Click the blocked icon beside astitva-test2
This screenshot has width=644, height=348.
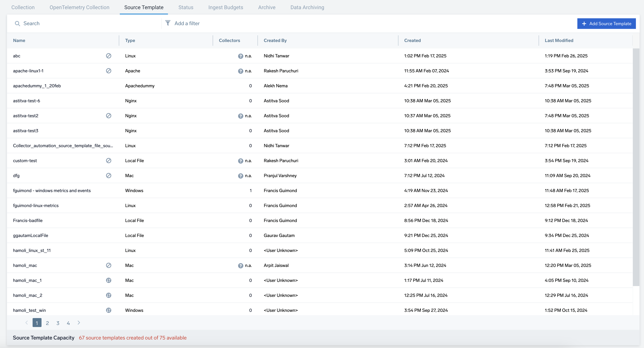(x=109, y=116)
